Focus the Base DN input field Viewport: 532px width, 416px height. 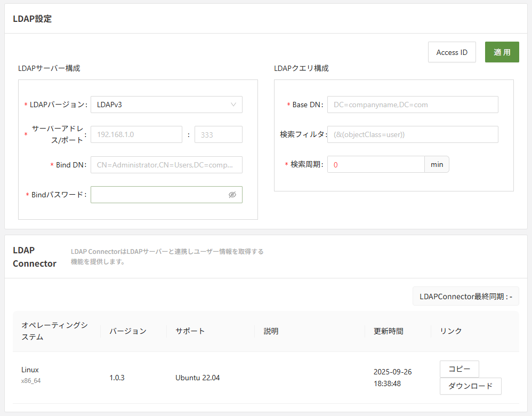tap(412, 105)
